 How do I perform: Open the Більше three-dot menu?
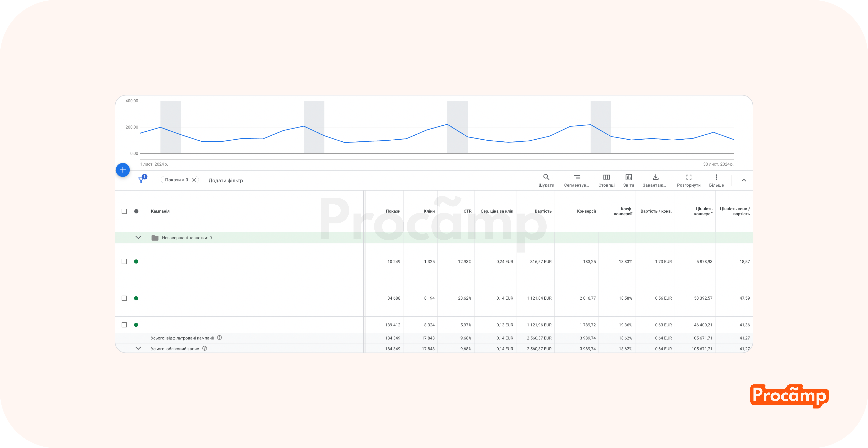(x=716, y=177)
